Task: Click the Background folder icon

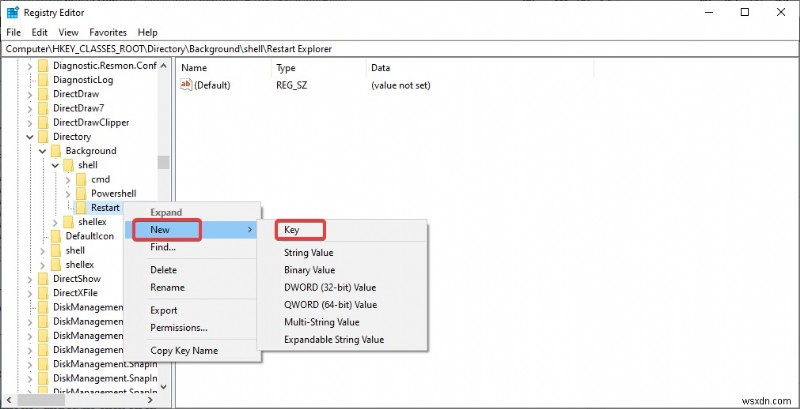Action: click(56, 151)
